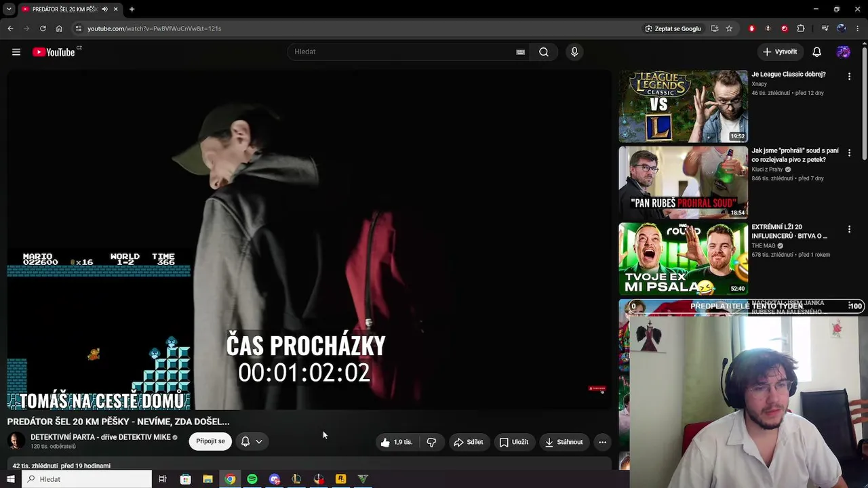Open 'Jak jsme prohráli soud' video title
Viewport: 868px width, 488px height.
click(795, 155)
